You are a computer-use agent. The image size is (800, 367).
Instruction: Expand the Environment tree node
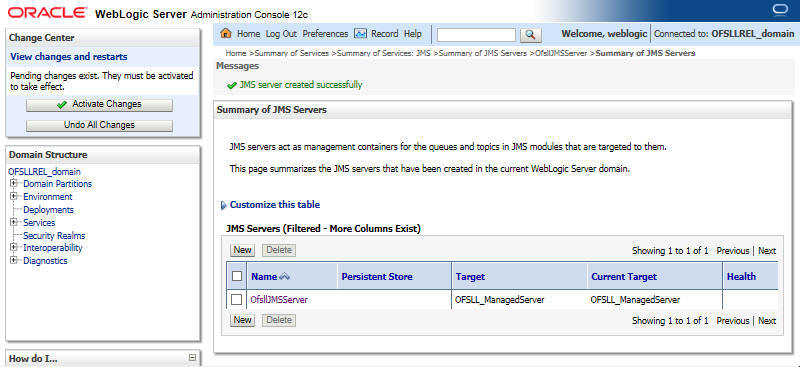14,197
